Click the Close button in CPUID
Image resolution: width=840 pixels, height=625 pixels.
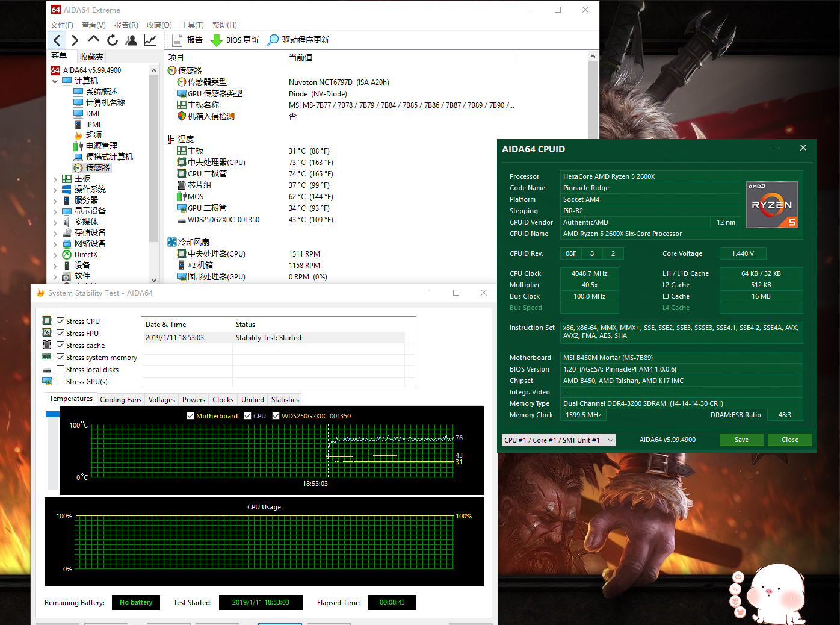pos(789,440)
